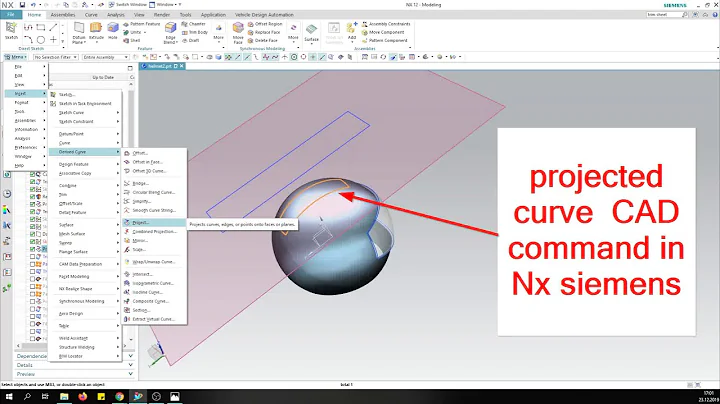This screenshot has width=720, height=404.
Task: Click Assembly Constraints in Assemblies group
Action: pyautogui.click(x=386, y=24)
